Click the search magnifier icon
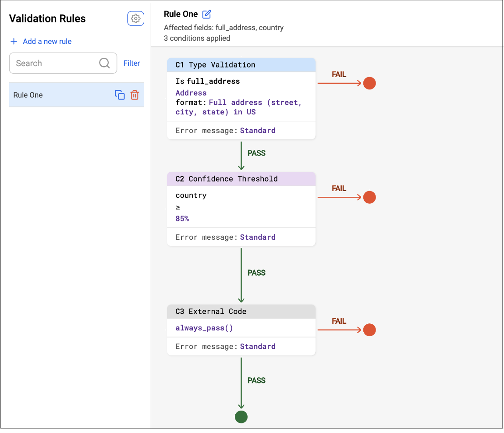Image resolution: width=504 pixels, height=433 pixels. 104,63
